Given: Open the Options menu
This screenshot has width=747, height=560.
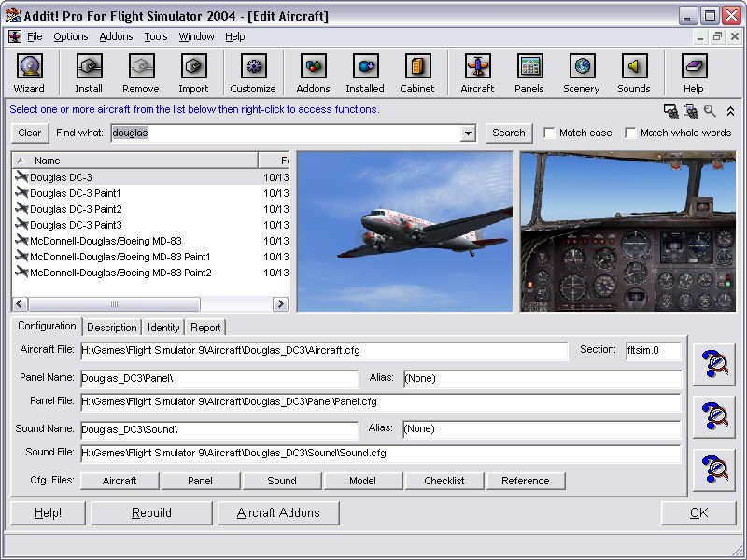Looking at the screenshot, I should pos(71,36).
